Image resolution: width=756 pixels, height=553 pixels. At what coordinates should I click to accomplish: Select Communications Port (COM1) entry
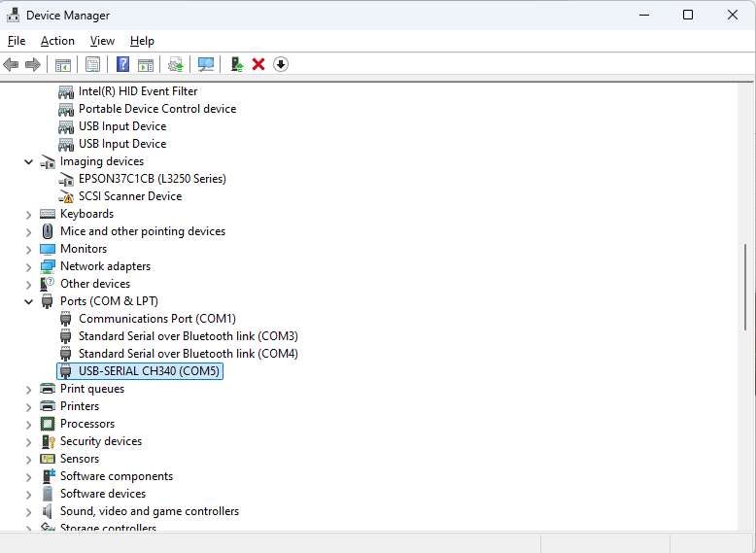point(157,319)
